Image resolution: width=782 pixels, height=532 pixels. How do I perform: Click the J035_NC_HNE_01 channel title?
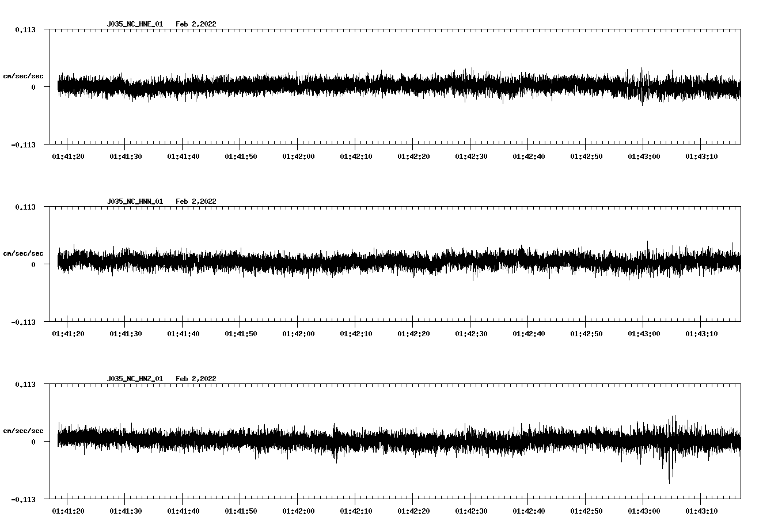[x=135, y=24]
